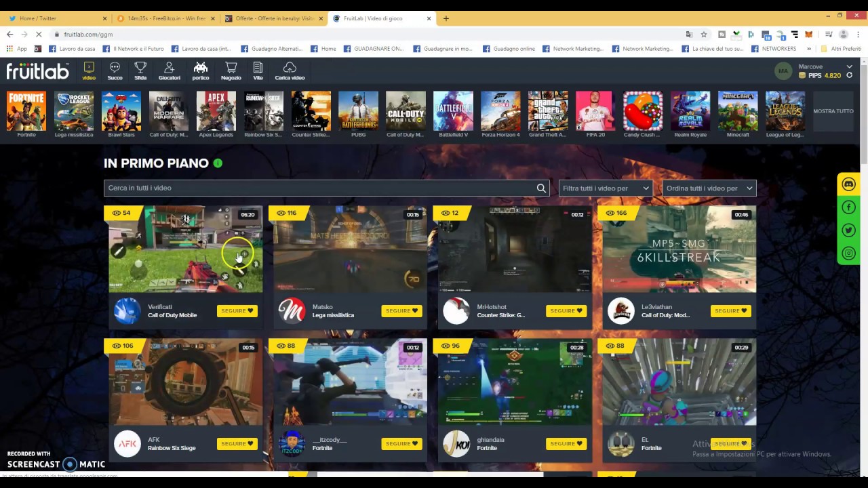Image resolution: width=868 pixels, height=488 pixels.
Task: Click MOSTRA TUTTO to show all games
Action: (x=833, y=111)
